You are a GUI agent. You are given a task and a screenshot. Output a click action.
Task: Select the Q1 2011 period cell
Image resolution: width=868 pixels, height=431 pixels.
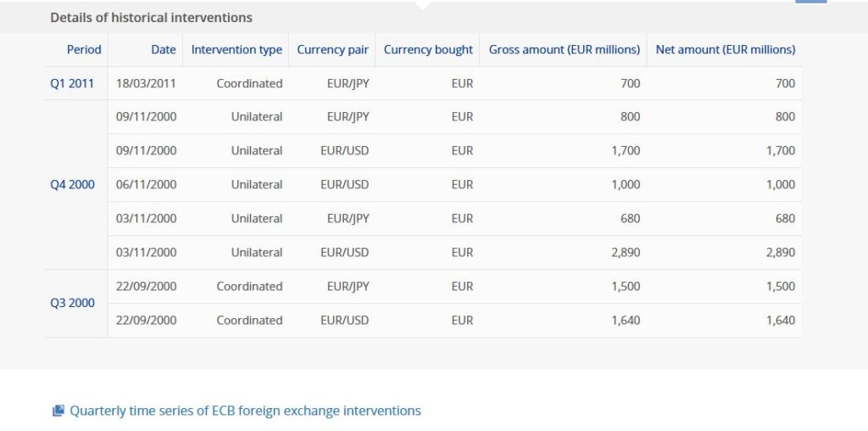point(75,84)
